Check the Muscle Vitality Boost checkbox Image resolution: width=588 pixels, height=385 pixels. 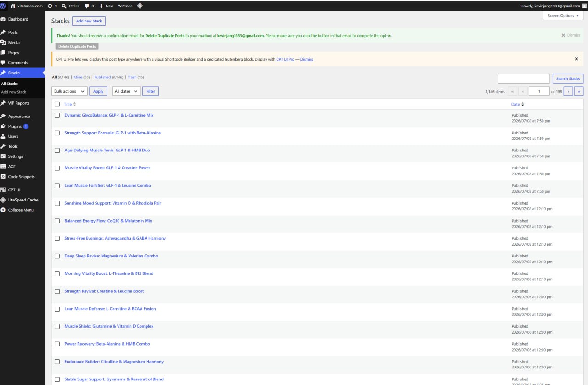tap(57, 168)
